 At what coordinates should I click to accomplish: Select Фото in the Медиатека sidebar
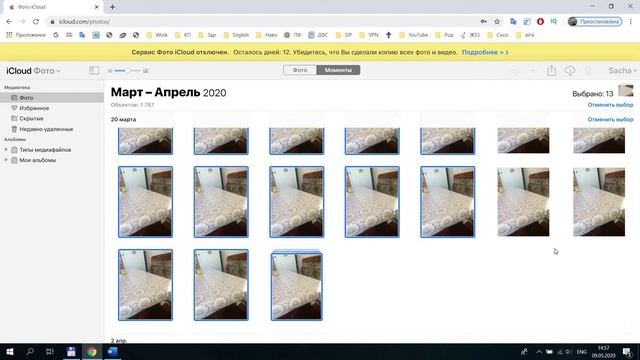tap(52, 98)
